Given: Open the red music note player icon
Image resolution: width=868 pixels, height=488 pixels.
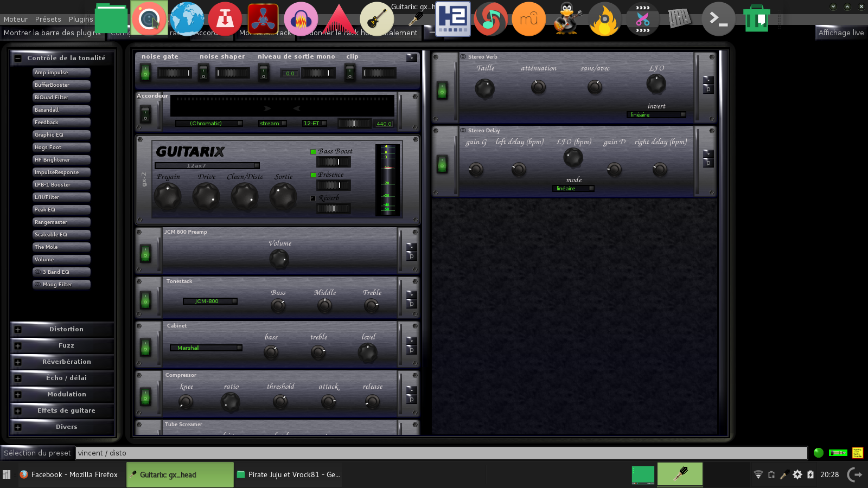Looking at the screenshot, I should [491, 18].
